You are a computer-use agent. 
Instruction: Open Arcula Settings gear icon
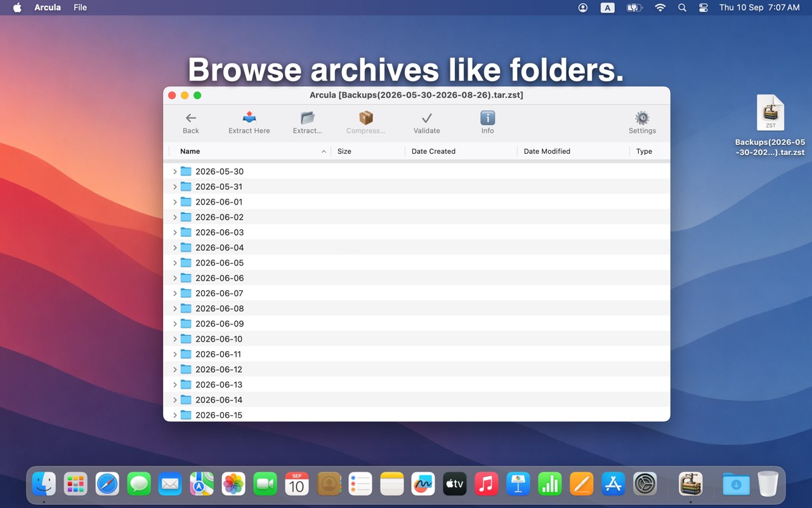(642, 117)
